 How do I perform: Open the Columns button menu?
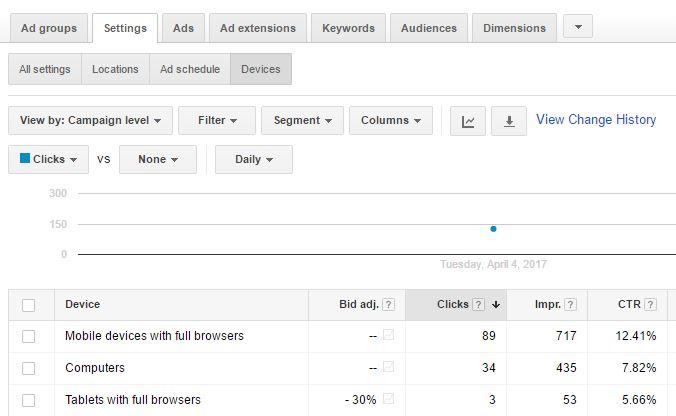click(391, 121)
